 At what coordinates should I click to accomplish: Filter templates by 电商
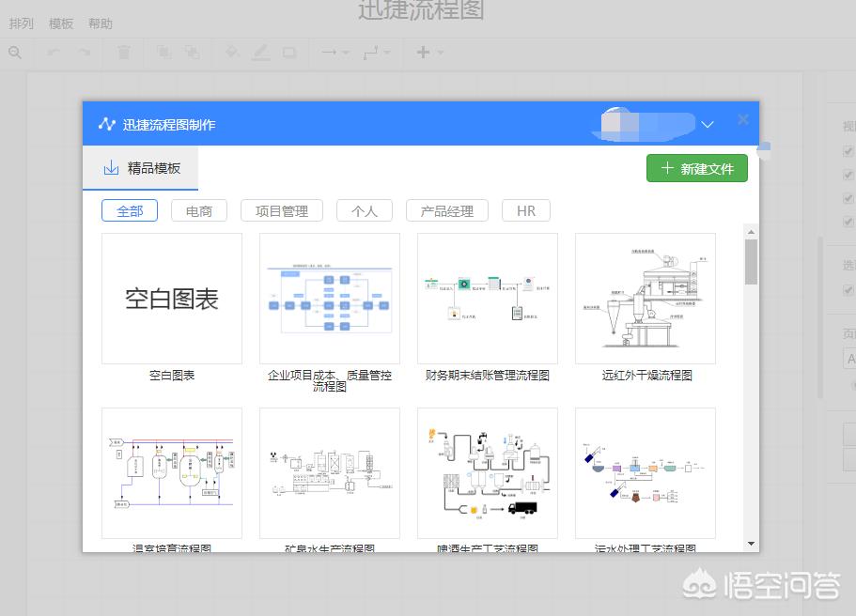[x=198, y=210]
